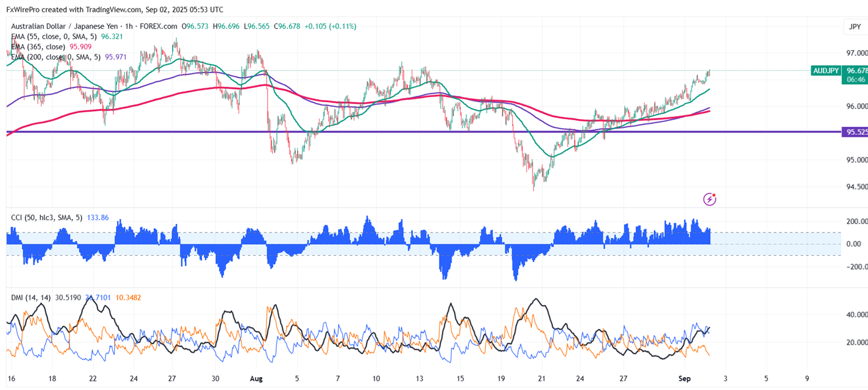The width and height of the screenshot is (868, 390).
Task: Click the 13 date label on time axis
Action: click(x=419, y=378)
